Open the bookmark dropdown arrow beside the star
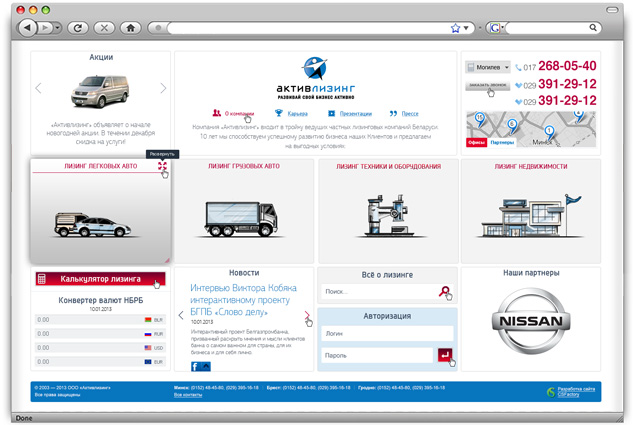The width and height of the screenshot is (634, 425). [466, 28]
